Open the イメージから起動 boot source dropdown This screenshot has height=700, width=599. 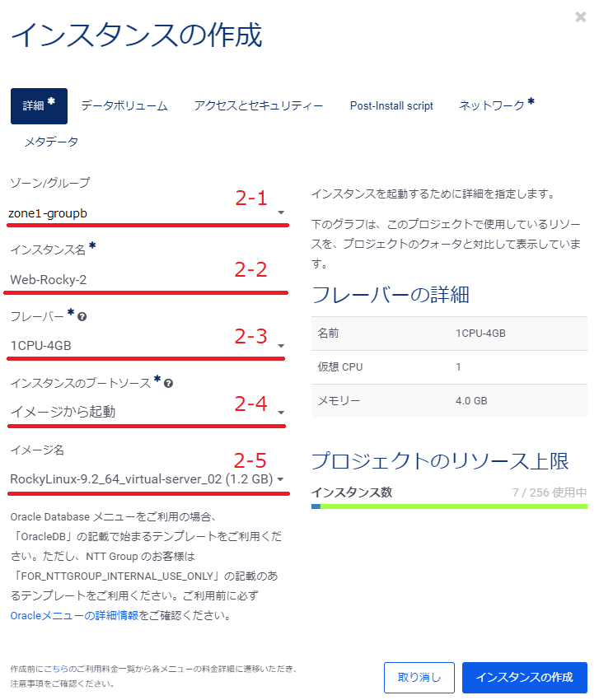coord(147,412)
